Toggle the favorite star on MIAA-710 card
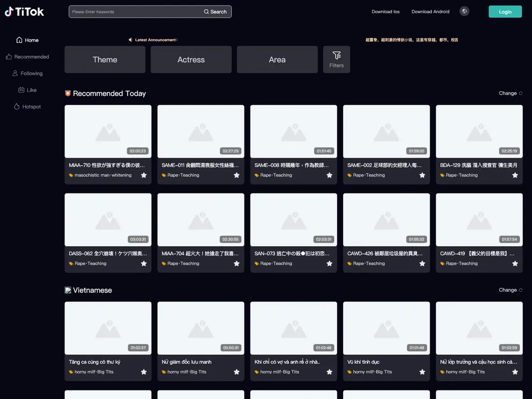Image resolution: width=532 pixels, height=399 pixels. (144, 175)
